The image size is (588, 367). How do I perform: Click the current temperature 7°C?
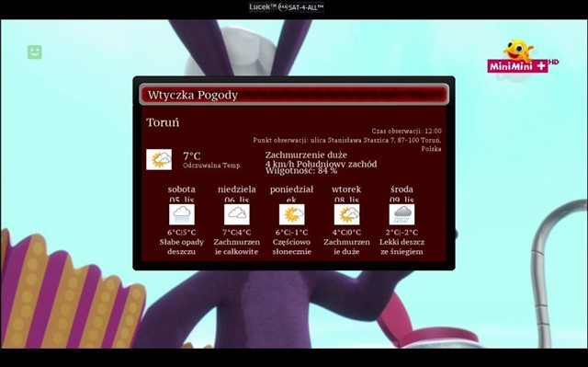[192, 155]
